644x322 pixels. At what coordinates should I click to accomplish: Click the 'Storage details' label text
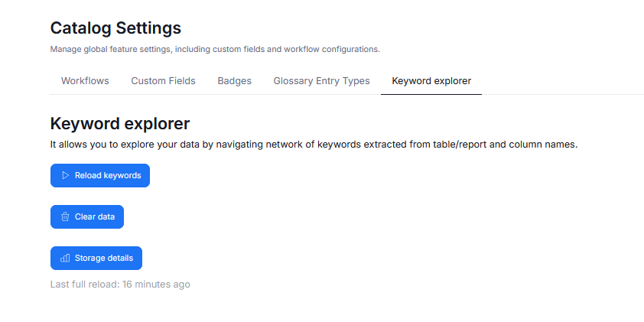(104, 258)
